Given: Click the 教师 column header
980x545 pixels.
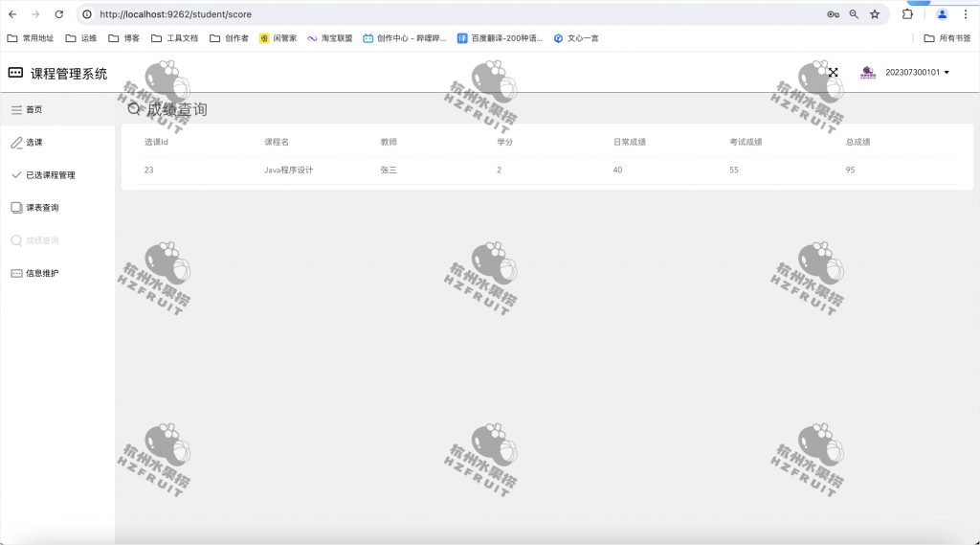Looking at the screenshot, I should pyautogui.click(x=389, y=142).
